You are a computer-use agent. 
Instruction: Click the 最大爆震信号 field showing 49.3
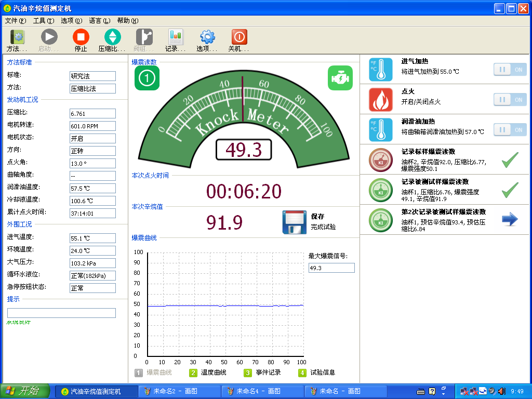click(331, 268)
